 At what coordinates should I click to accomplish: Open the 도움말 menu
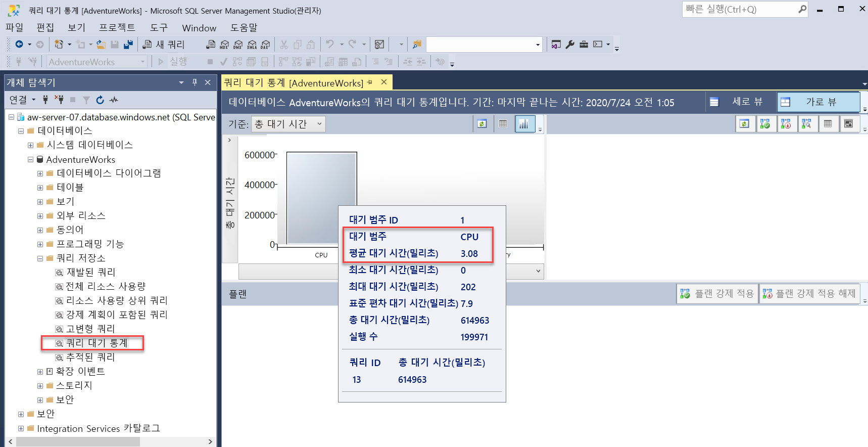[x=244, y=27]
